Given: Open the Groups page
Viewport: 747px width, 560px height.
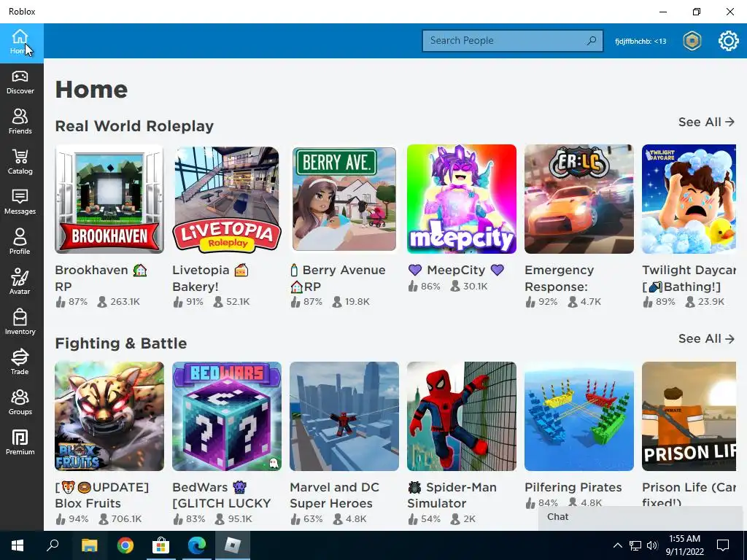Looking at the screenshot, I should [21, 402].
